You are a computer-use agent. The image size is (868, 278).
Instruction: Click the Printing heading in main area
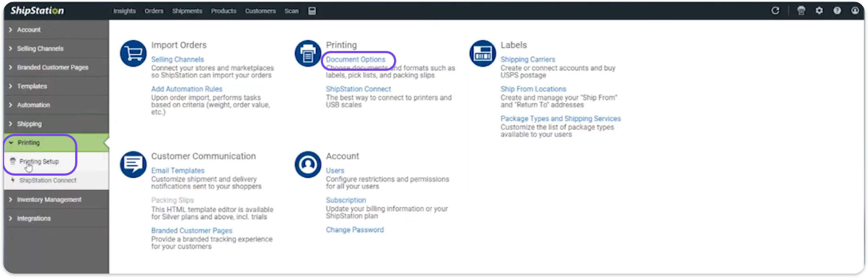point(341,45)
